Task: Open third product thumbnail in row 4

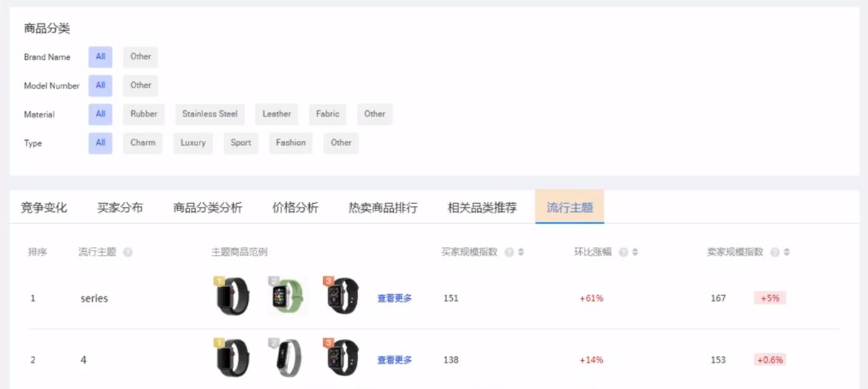Action: tap(342, 358)
